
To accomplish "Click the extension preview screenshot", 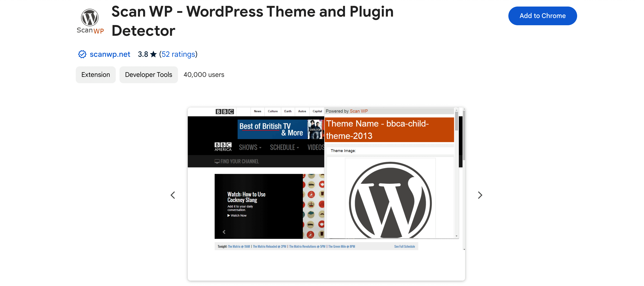I will point(326,194).
